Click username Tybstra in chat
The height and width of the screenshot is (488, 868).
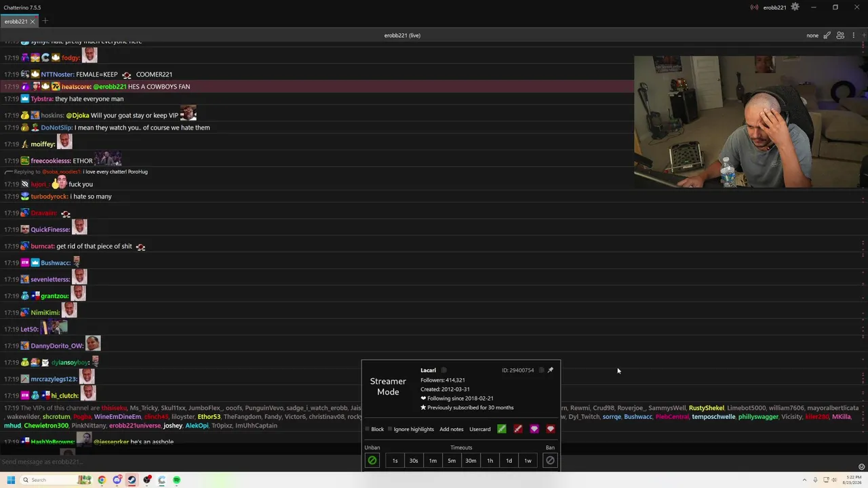click(41, 99)
